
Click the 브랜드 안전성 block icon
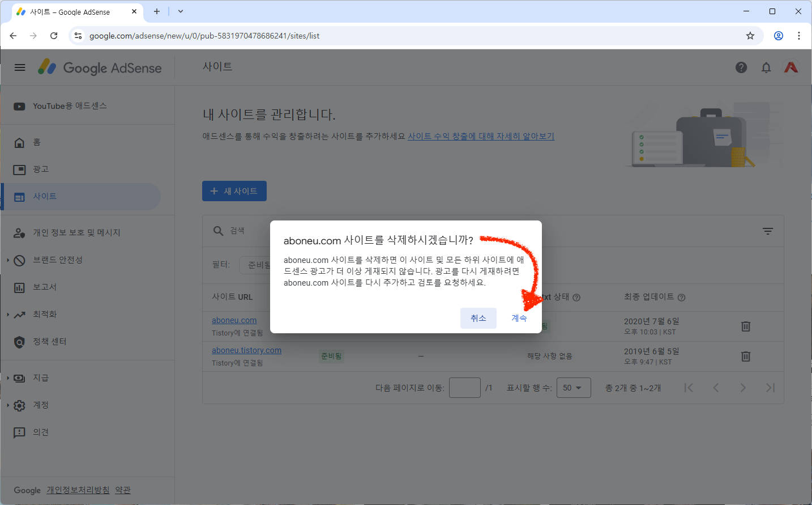coord(19,260)
